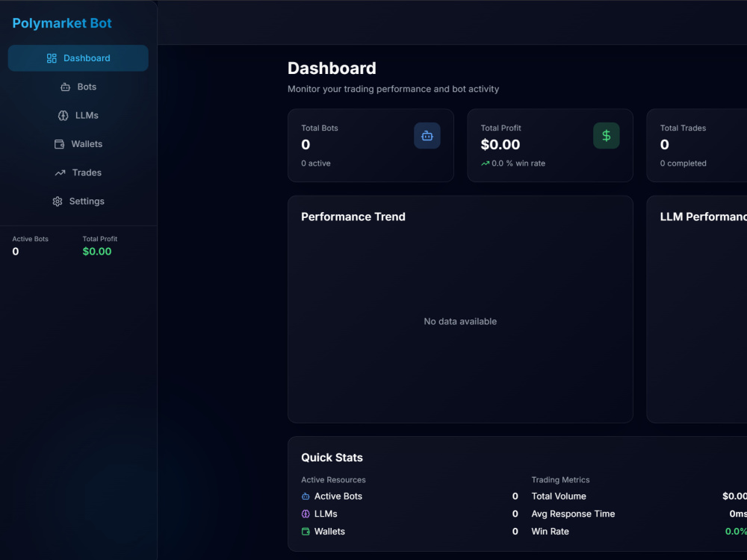The image size is (747, 560).
Task: Click the Polymarket Bot logo title
Action: 62,23
